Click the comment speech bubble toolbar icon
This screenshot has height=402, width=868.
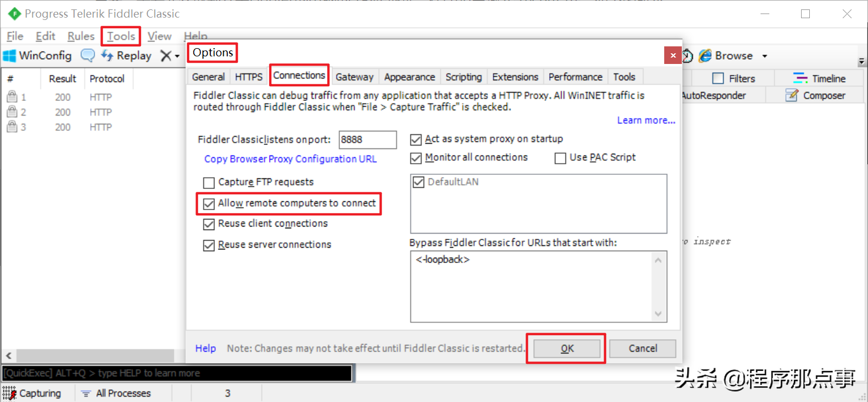point(88,56)
